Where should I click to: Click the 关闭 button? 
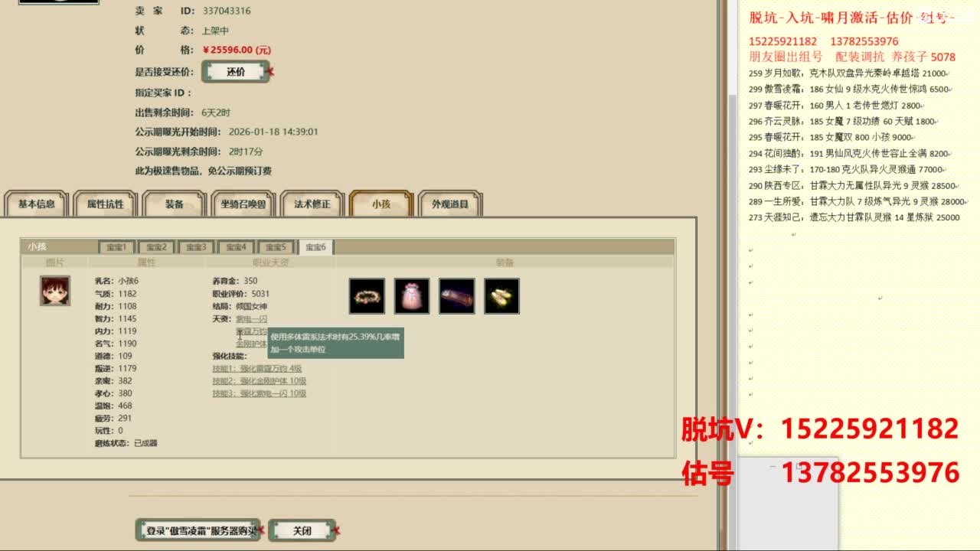pyautogui.click(x=302, y=530)
